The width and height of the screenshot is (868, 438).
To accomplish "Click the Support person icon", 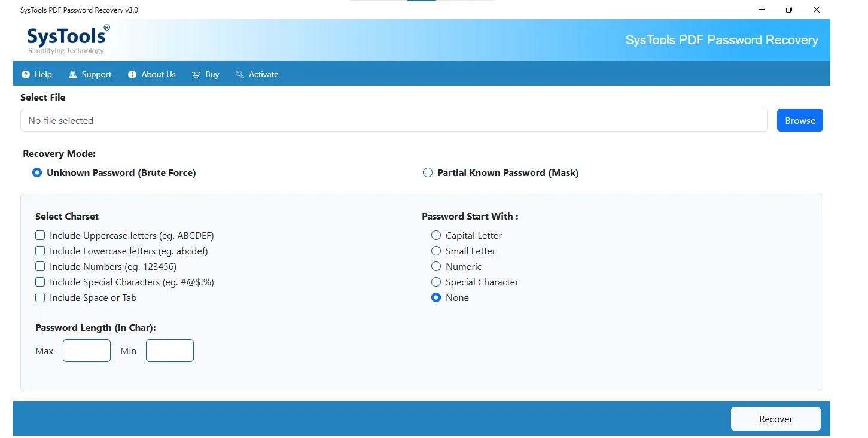I will coord(73,75).
